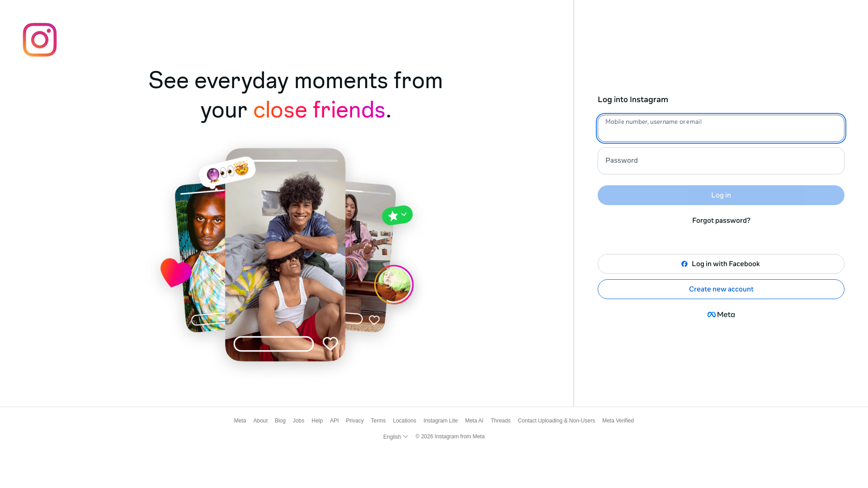Open the English language dropdown
The height and width of the screenshot is (488, 868).
coord(396,437)
